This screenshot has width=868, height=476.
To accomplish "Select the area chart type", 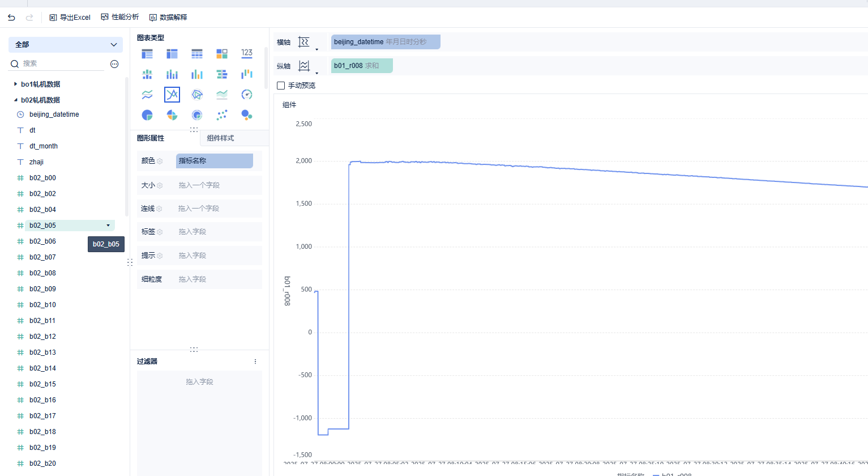I will point(222,95).
